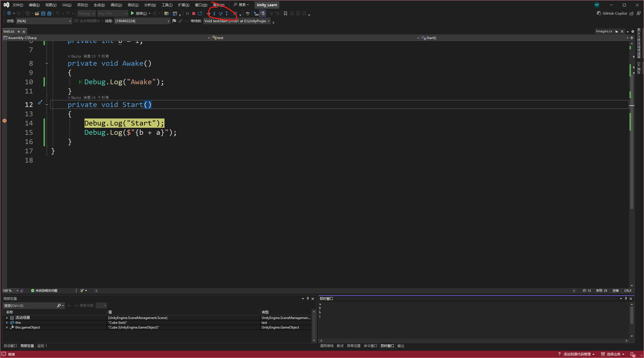Click the Step Out arrow icon
The image size is (644, 358).
click(x=227, y=13)
